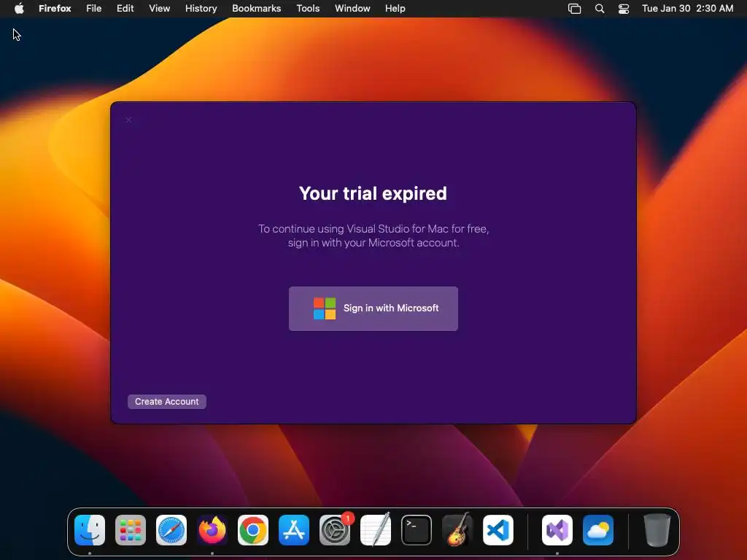This screenshot has width=747, height=560.
Task: Click the Create Account button
Action: (x=167, y=402)
